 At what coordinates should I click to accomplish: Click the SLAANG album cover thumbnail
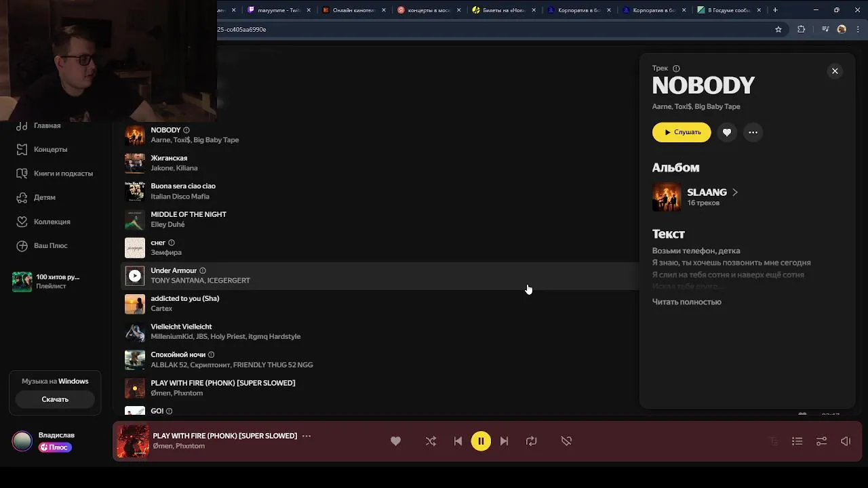667,197
